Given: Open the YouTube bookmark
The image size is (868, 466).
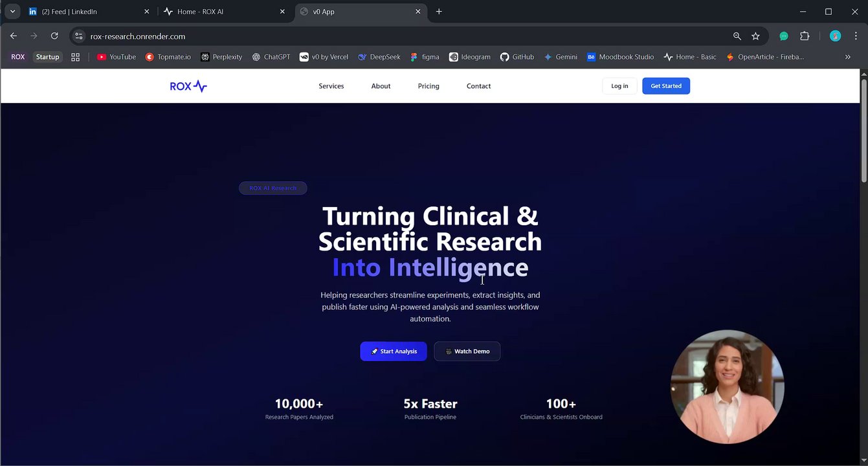Looking at the screenshot, I should point(117,57).
